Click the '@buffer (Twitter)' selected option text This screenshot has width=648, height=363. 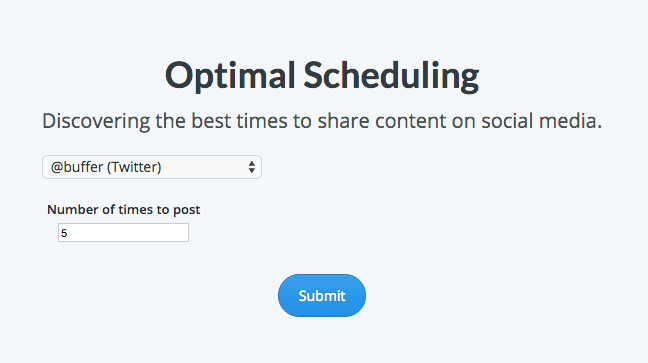click(106, 167)
